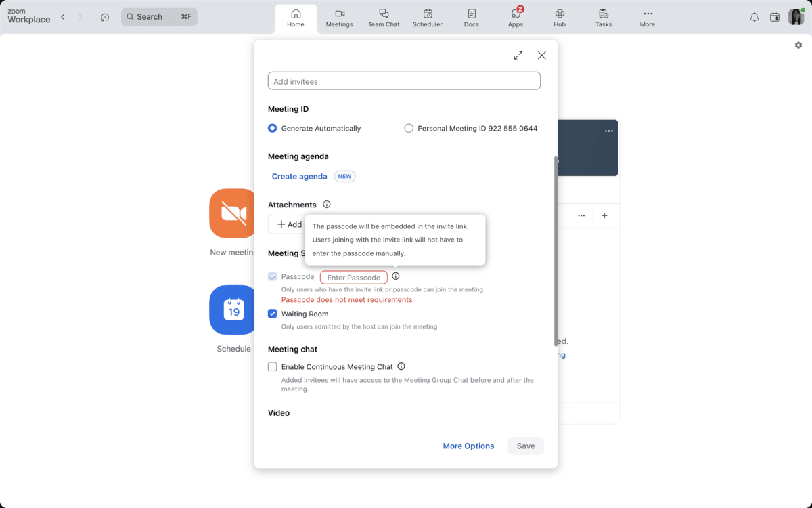Open the More menu in the top toolbar
Viewport: 812px width, 508px height.
[647, 17]
